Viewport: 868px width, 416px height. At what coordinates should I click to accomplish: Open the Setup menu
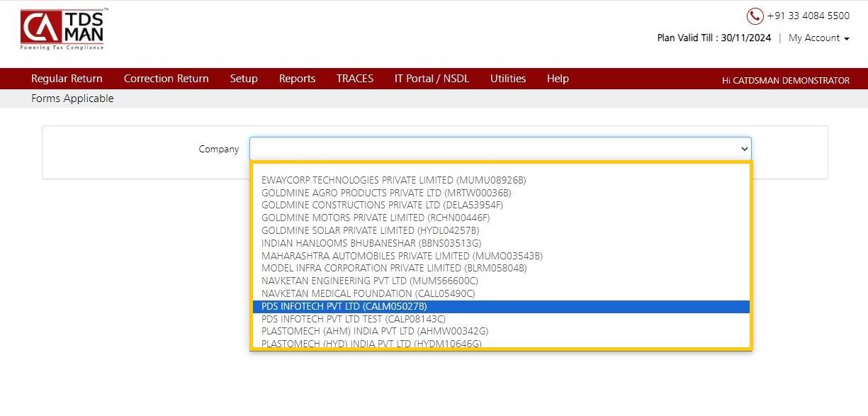click(x=244, y=79)
